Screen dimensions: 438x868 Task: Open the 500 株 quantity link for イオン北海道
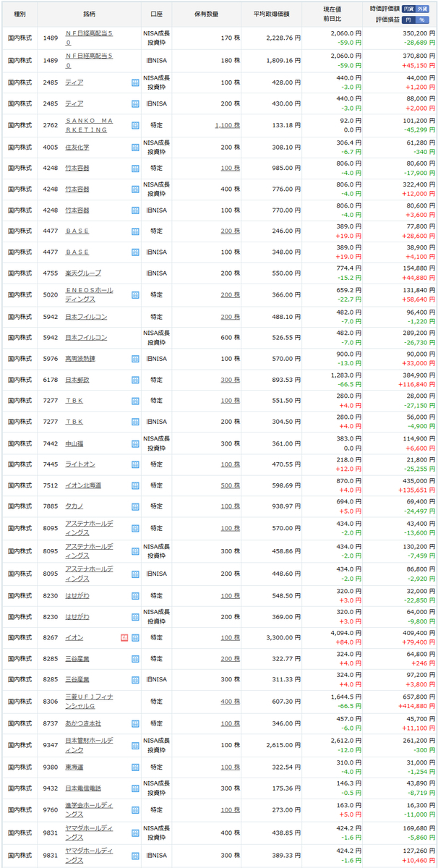tap(231, 485)
